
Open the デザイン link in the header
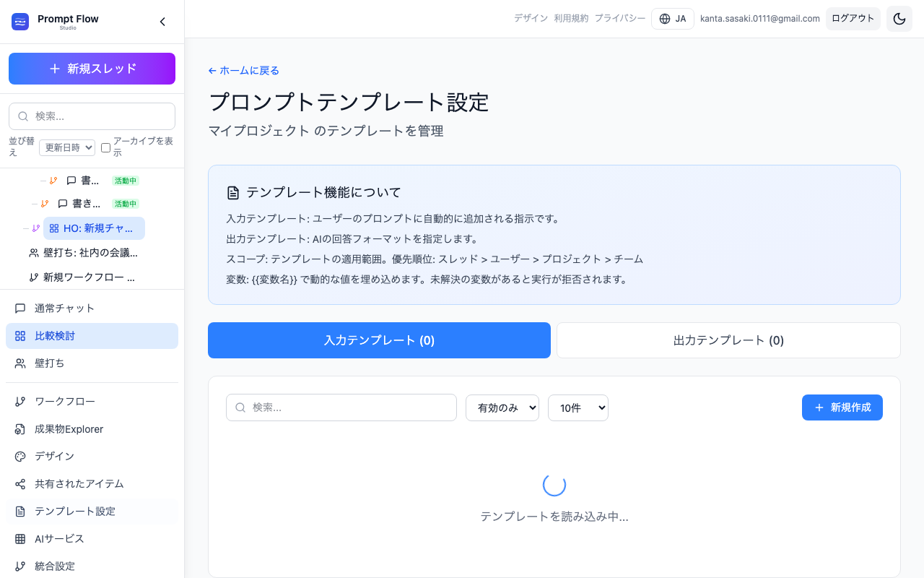(531, 19)
